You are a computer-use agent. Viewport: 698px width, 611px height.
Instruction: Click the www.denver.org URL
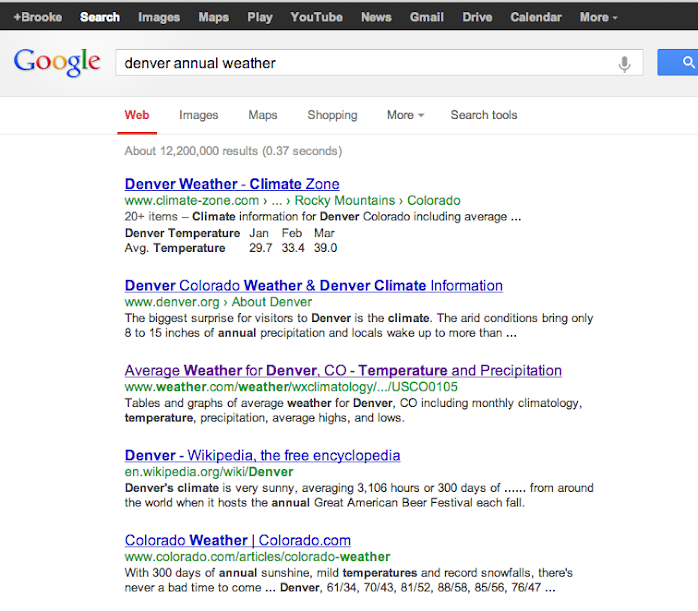tap(172, 302)
